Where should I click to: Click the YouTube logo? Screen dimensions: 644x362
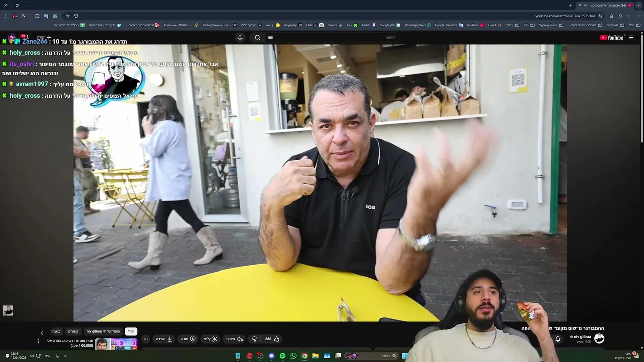click(x=611, y=38)
